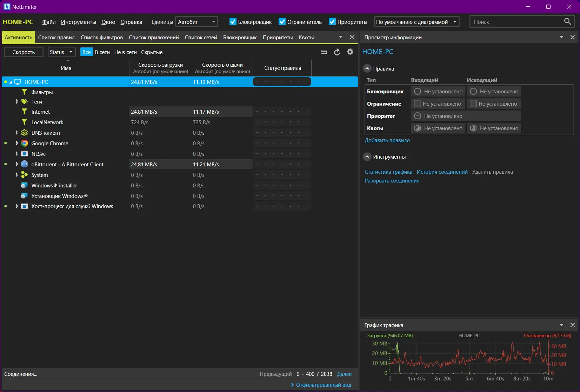The width and height of the screenshot is (580, 392).
Task: Select the Internet filter funnel icon
Action: [25, 112]
